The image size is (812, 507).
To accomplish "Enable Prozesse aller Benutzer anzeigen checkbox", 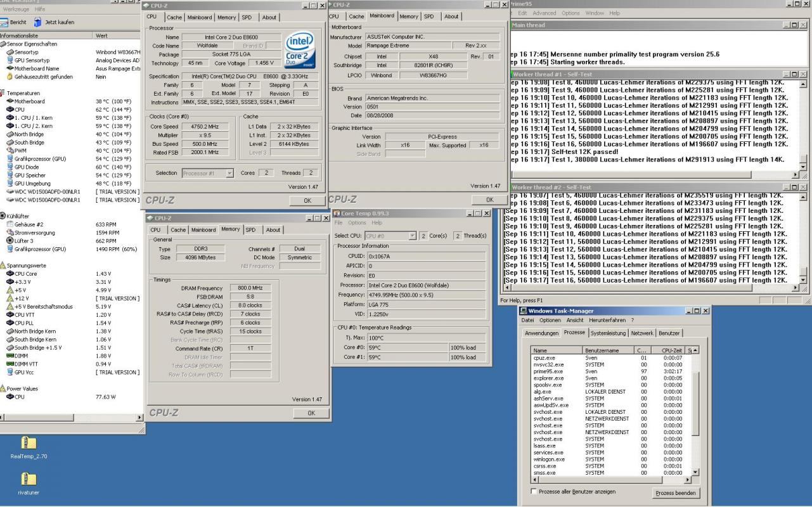I will (x=533, y=492).
